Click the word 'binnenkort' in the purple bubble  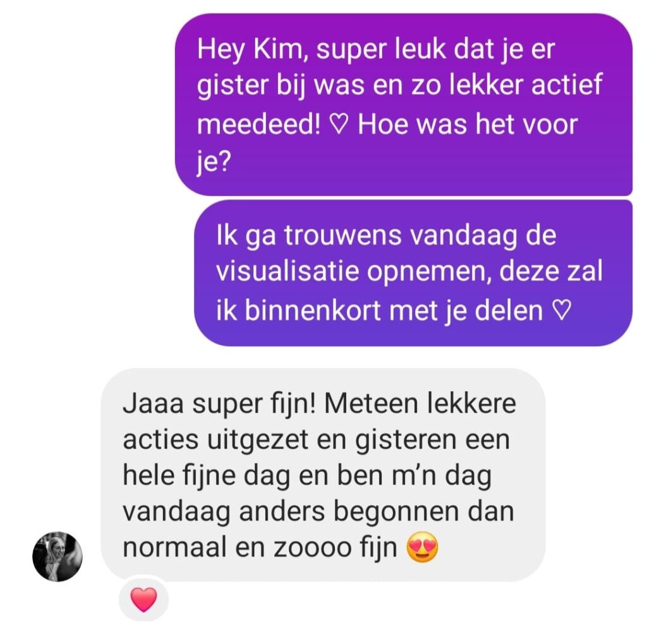(x=313, y=311)
